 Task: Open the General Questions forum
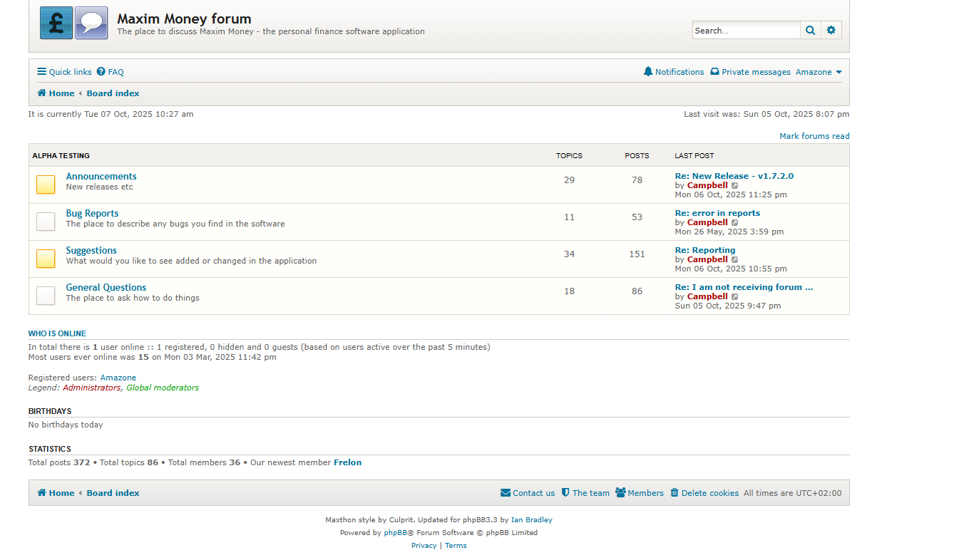point(106,288)
